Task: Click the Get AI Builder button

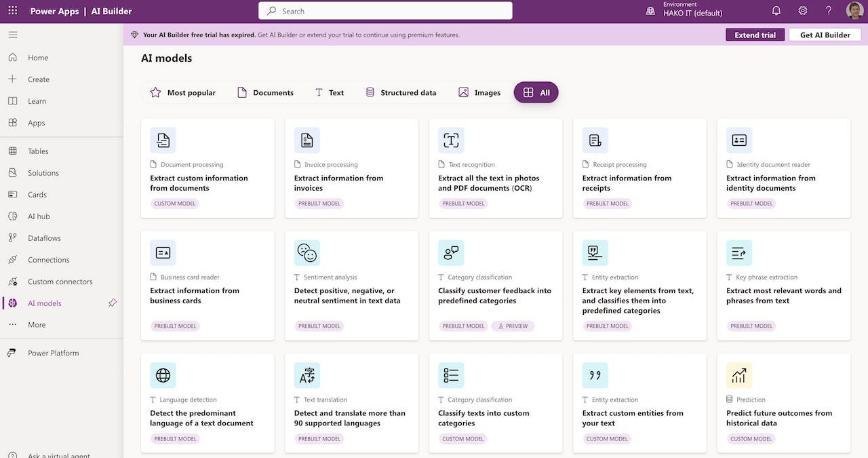Action: [x=825, y=35]
